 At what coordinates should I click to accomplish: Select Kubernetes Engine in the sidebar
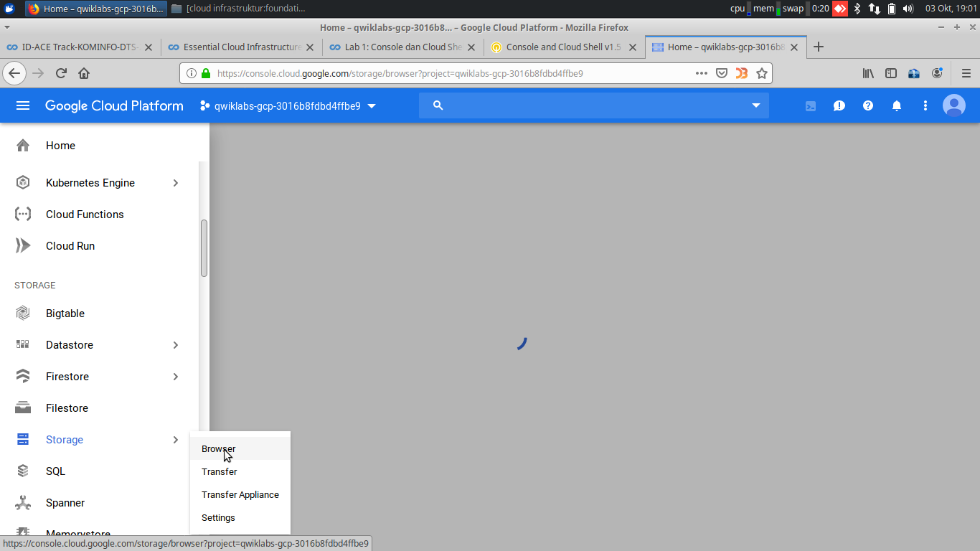(x=90, y=182)
